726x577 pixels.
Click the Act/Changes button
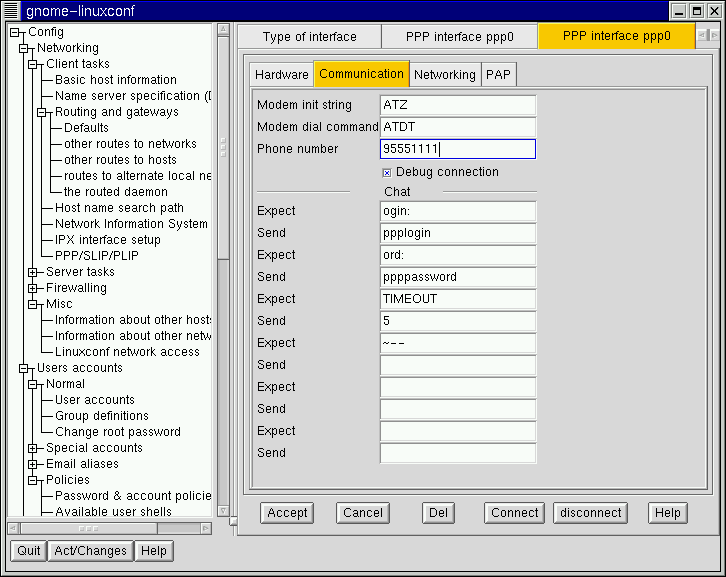pos(90,551)
